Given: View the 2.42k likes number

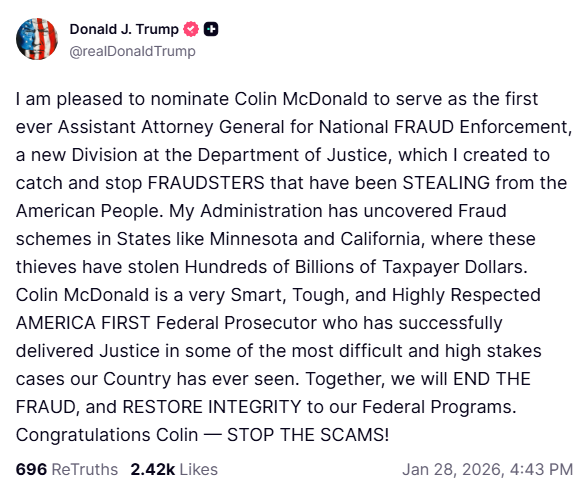Looking at the screenshot, I should click(153, 469).
